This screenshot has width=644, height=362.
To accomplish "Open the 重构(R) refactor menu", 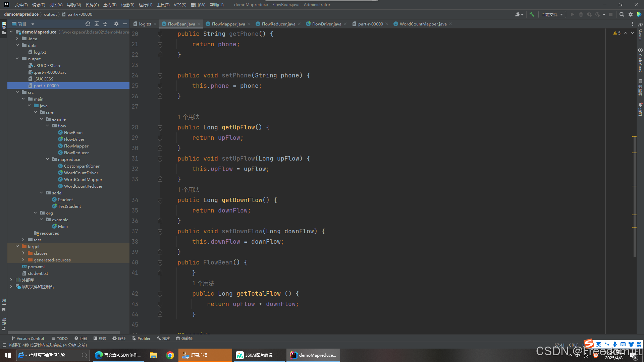I will pos(110,5).
